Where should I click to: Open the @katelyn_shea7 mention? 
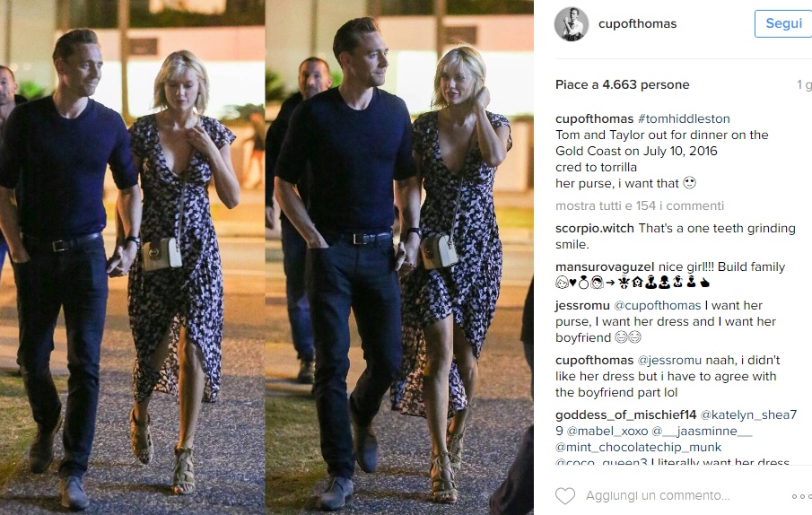tap(748, 415)
